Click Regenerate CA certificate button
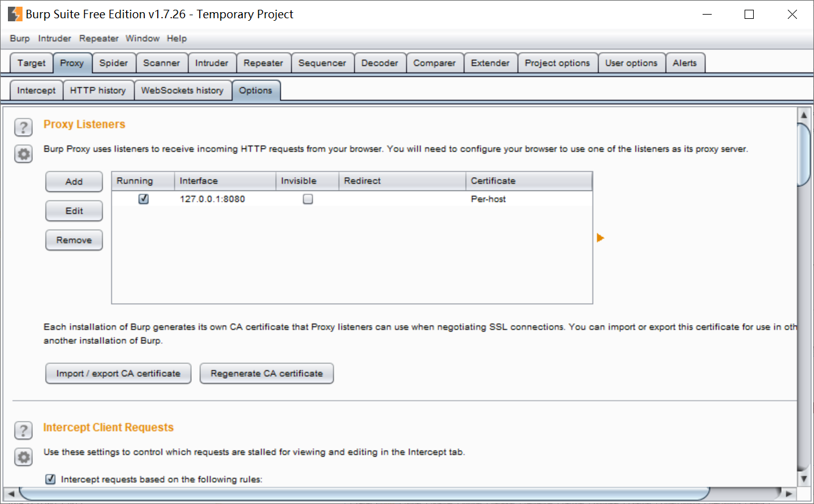Image resolution: width=814 pixels, height=504 pixels. tap(267, 373)
